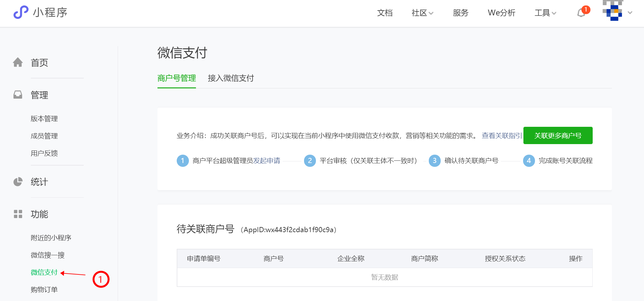Click the inbox icon next to 管理
644x301 pixels.
(18, 94)
